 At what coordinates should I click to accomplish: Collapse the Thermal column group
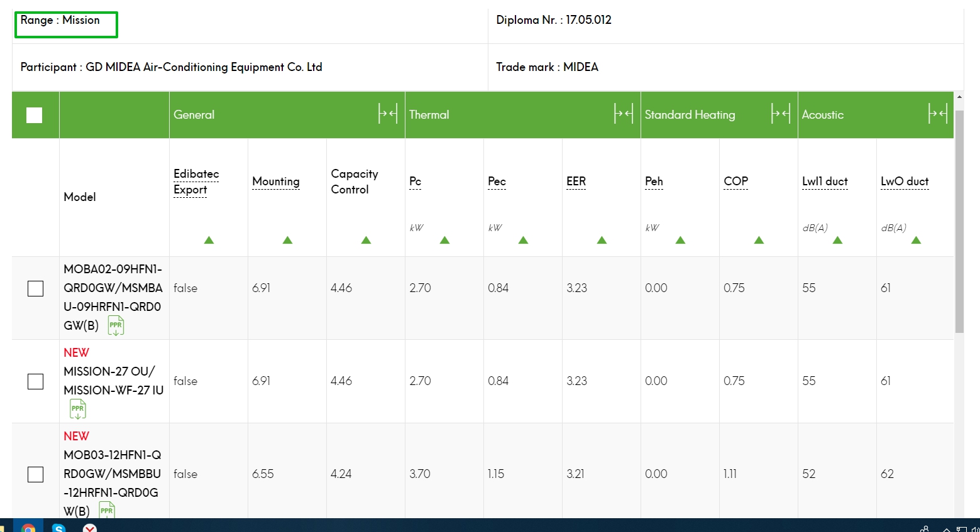coord(624,114)
